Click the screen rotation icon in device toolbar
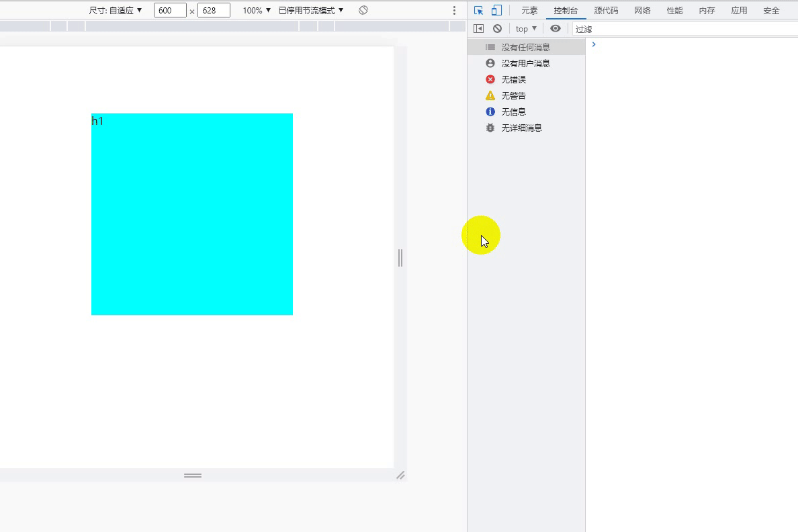The height and width of the screenshot is (532, 798). [x=361, y=10]
